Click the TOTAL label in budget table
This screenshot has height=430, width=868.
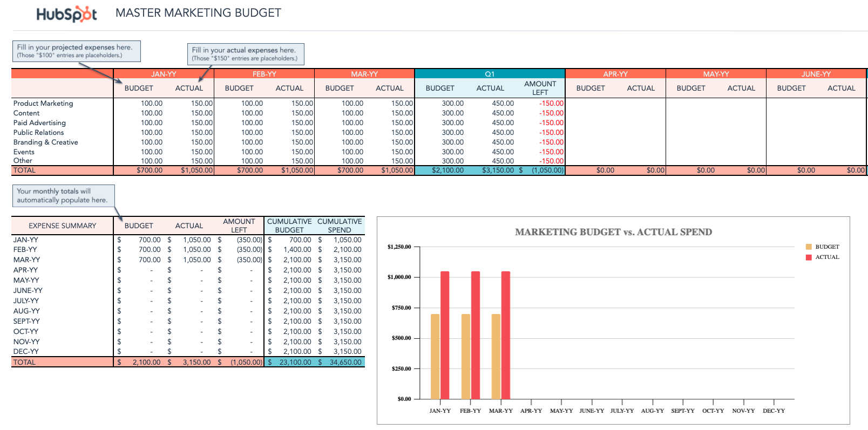click(x=24, y=170)
